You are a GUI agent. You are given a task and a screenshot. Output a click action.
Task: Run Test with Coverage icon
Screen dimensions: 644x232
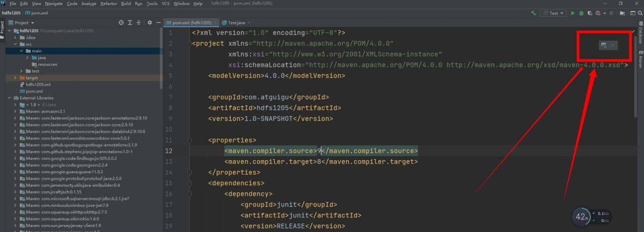[589, 13]
